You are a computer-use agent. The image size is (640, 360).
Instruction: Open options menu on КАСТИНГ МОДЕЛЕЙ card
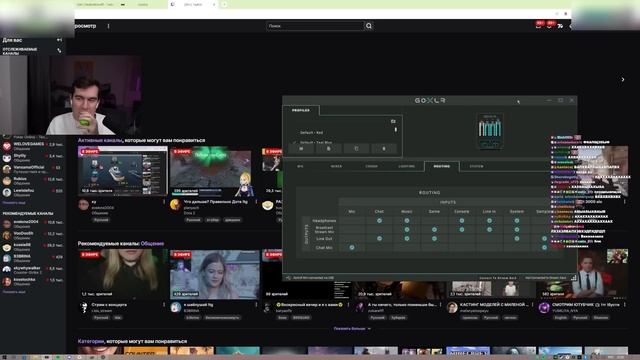(x=533, y=304)
